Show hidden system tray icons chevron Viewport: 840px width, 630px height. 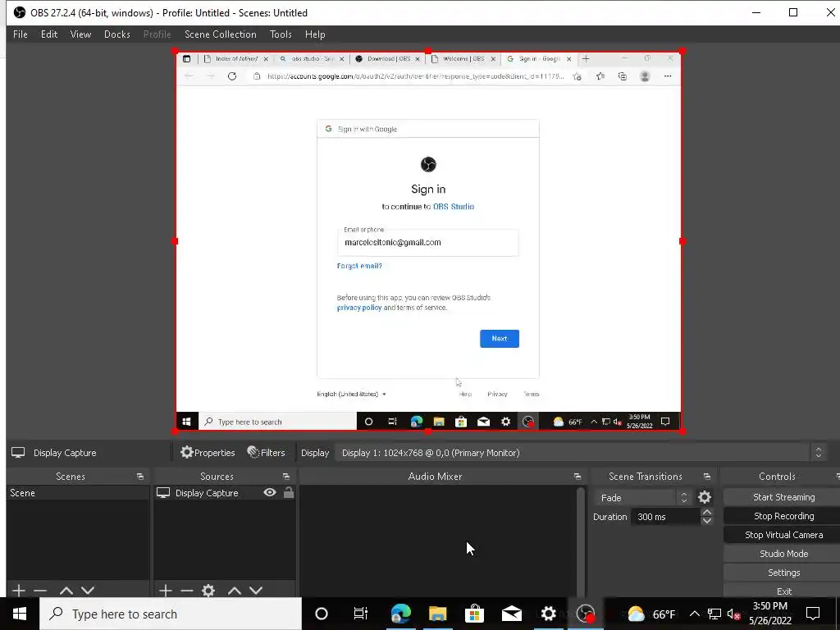[x=694, y=614]
